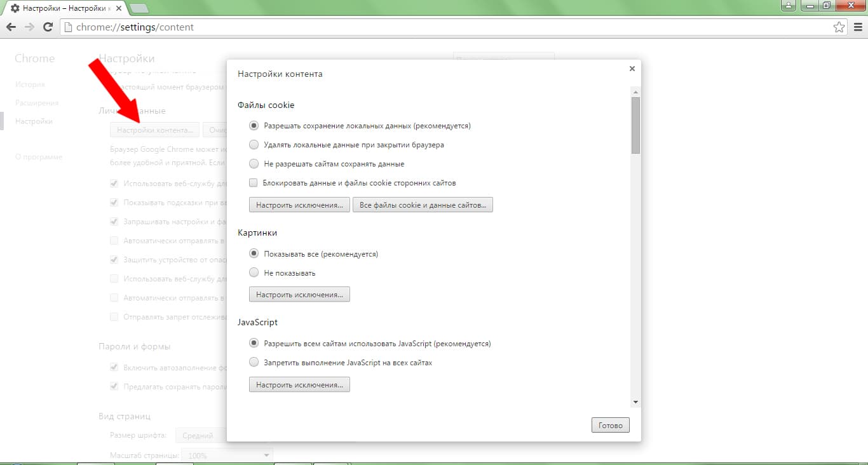Click the browser back arrow
868x465 pixels.
[11, 27]
